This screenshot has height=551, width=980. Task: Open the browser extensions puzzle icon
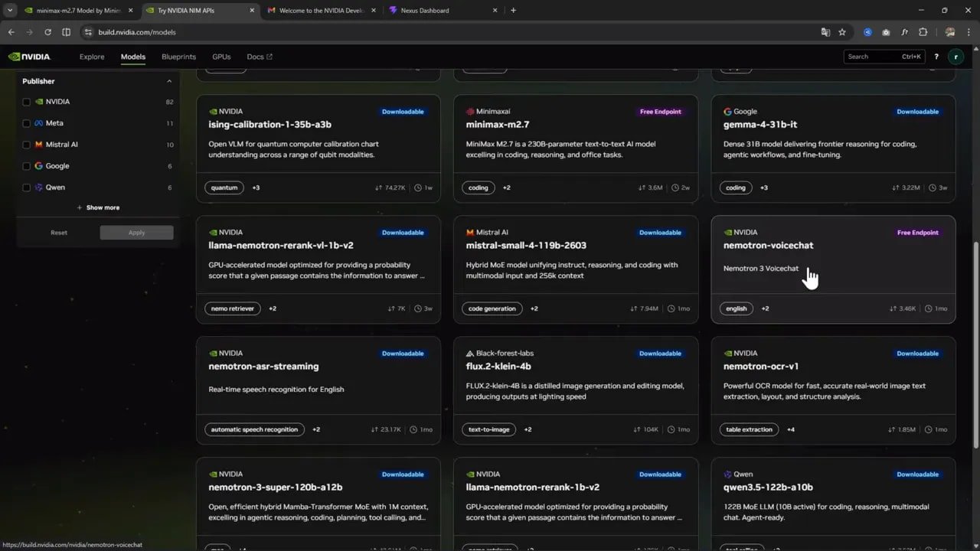click(923, 32)
